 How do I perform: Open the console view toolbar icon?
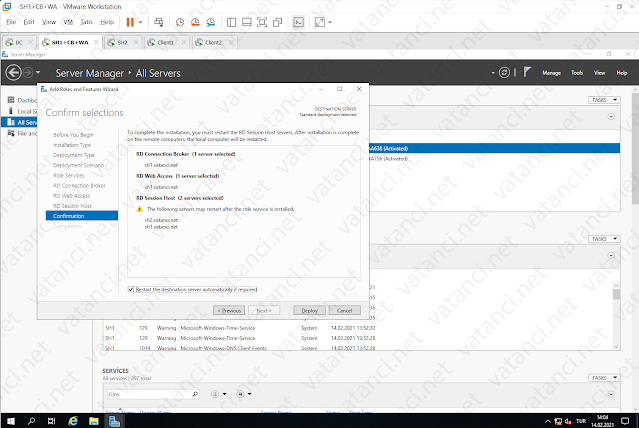pyautogui.click(x=299, y=22)
